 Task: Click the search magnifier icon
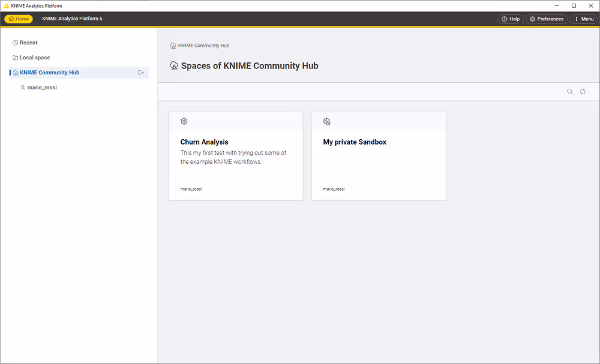tap(570, 92)
